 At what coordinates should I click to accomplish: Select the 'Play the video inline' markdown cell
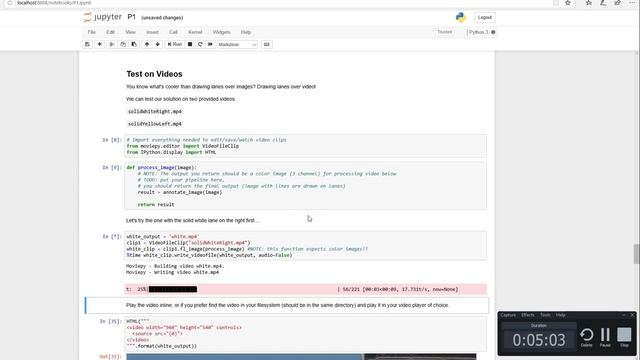pos(287,305)
